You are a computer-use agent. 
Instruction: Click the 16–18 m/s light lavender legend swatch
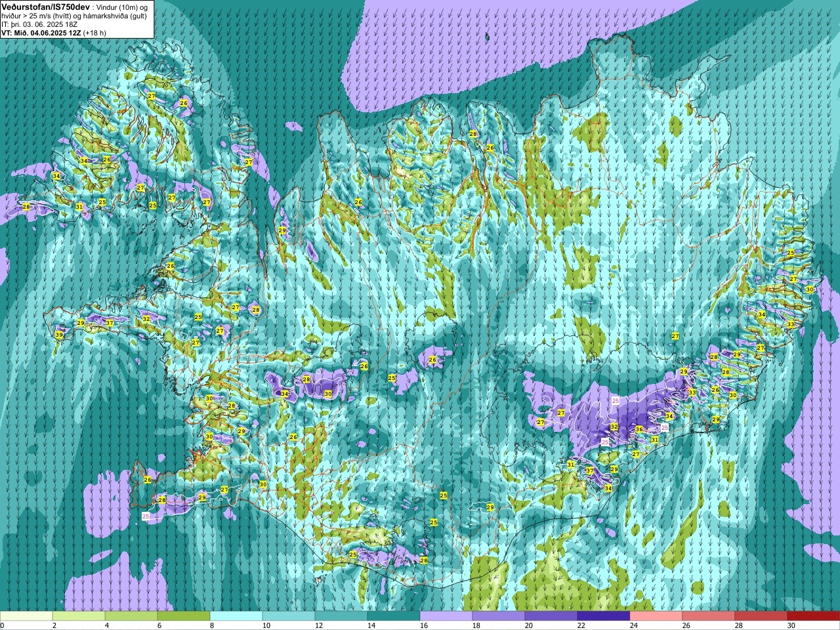click(446, 616)
